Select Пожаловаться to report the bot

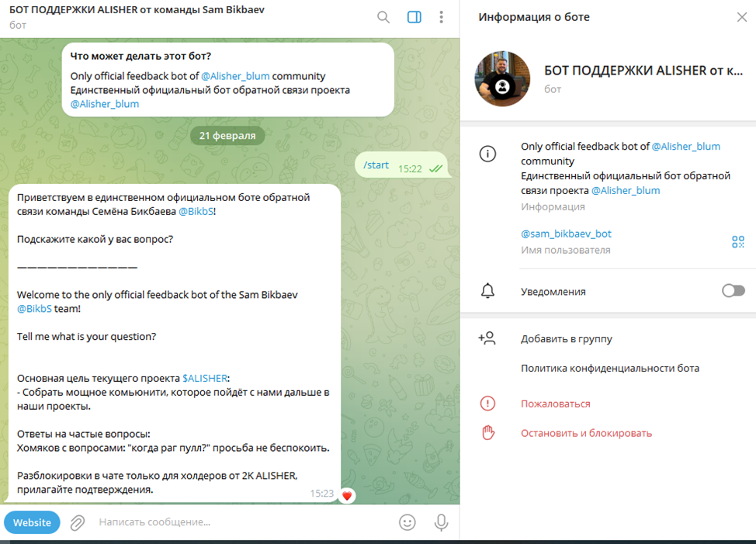[x=556, y=404]
